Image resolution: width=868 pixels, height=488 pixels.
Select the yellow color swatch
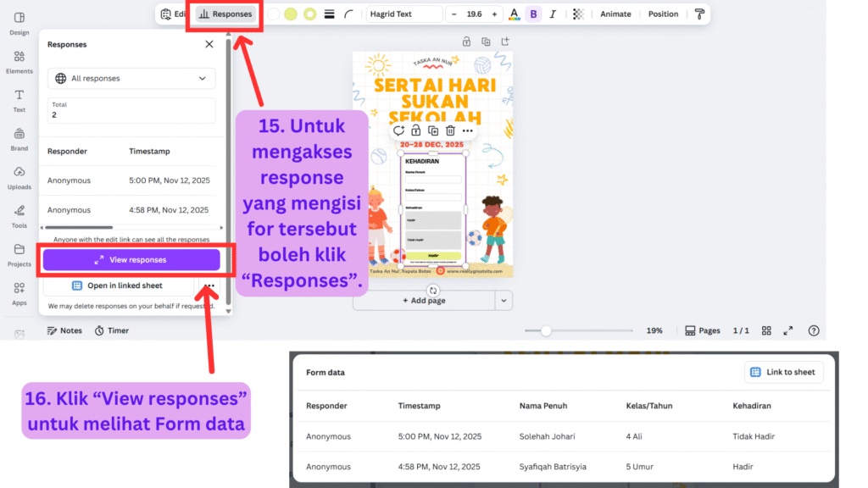coord(291,14)
